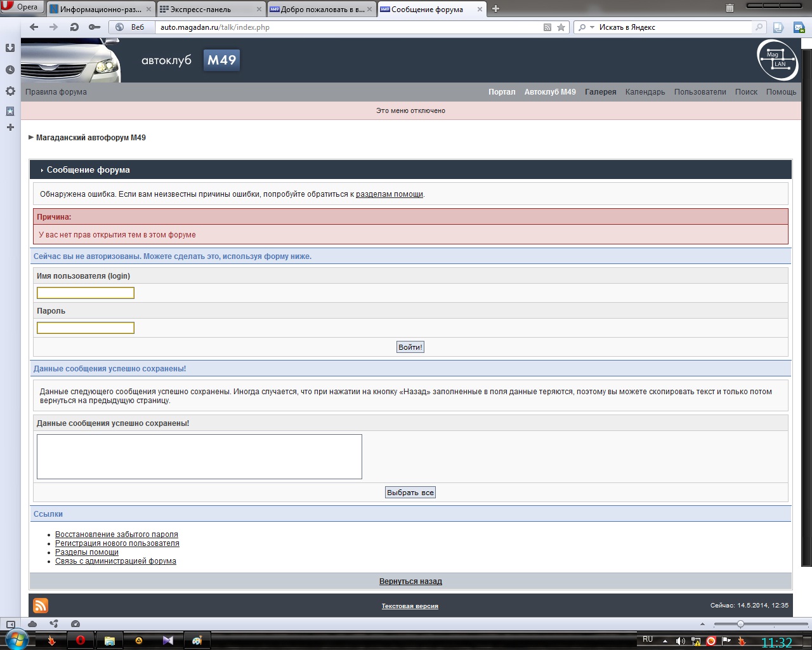812x650 pixels.
Task: Open the history clock panel in sidebar
Action: click(x=10, y=70)
